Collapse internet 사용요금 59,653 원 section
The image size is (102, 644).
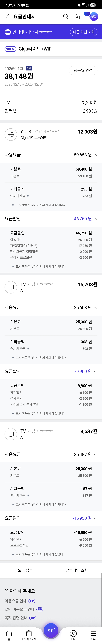click(x=95, y=155)
